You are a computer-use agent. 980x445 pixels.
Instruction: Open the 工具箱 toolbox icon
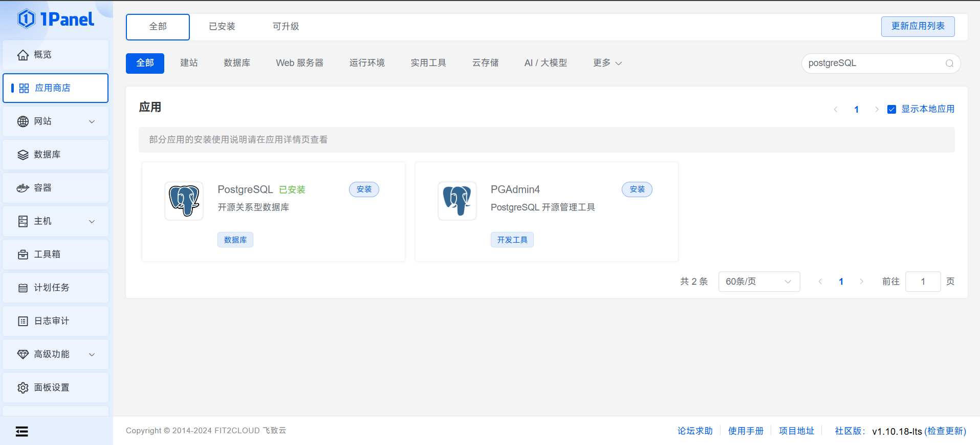[23, 255]
